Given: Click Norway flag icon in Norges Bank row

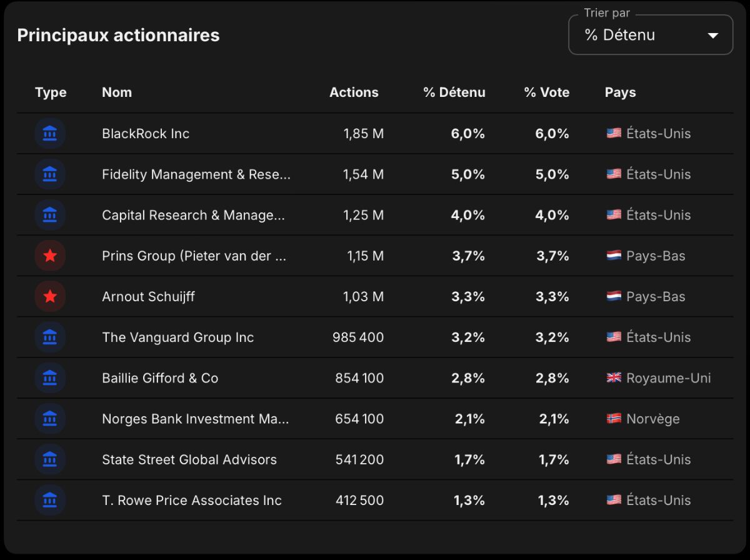Looking at the screenshot, I should click(614, 419).
